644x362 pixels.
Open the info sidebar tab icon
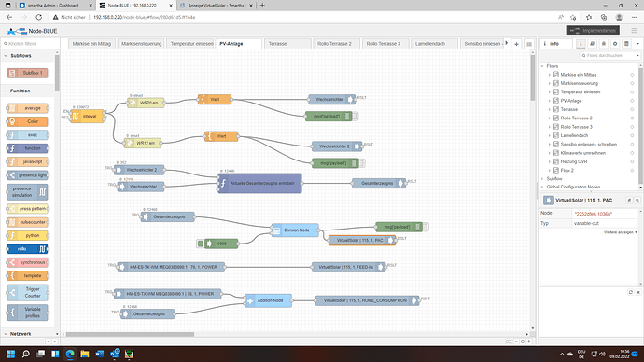pos(581,44)
